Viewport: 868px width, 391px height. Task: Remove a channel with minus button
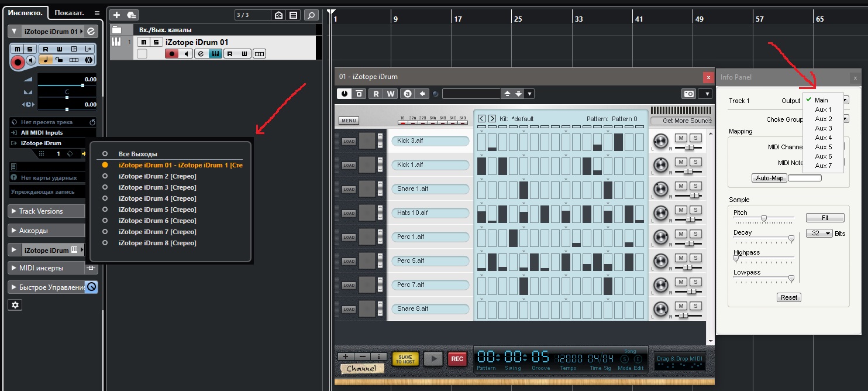point(362,356)
